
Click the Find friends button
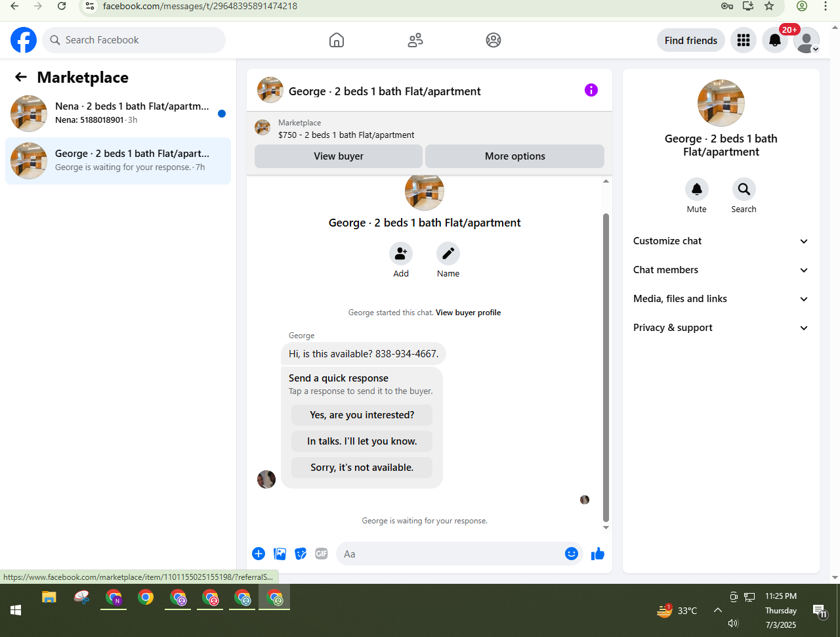(x=691, y=40)
